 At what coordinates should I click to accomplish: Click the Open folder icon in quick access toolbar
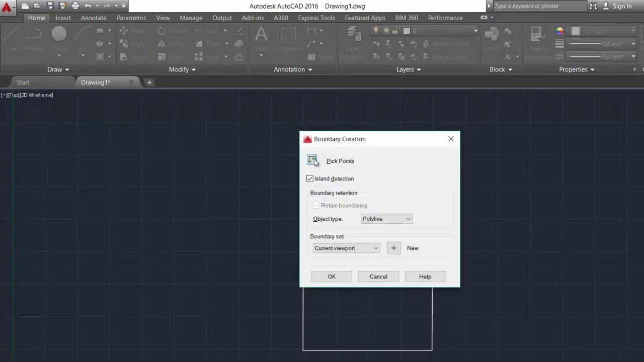37,6
